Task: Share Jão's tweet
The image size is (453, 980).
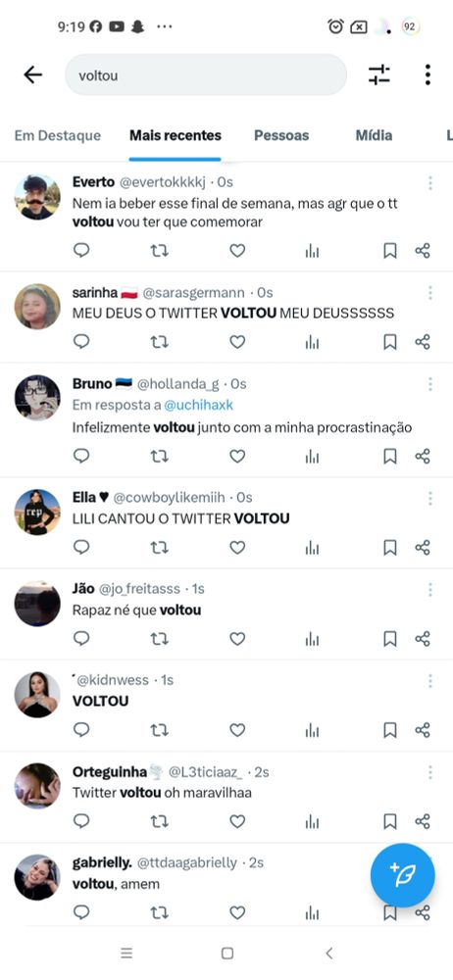Action: pyautogui.click(x=423, y=639)
